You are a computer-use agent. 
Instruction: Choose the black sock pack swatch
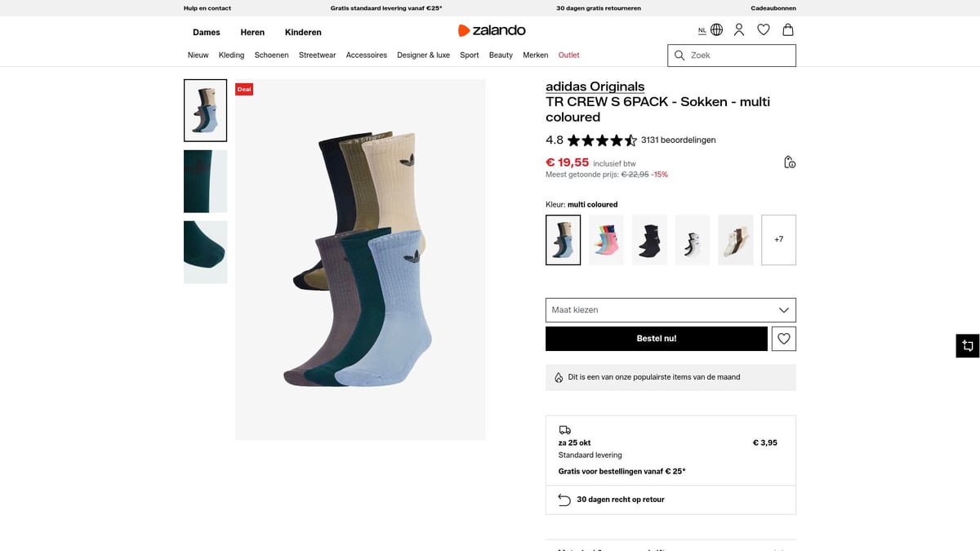tap(649, 240)
